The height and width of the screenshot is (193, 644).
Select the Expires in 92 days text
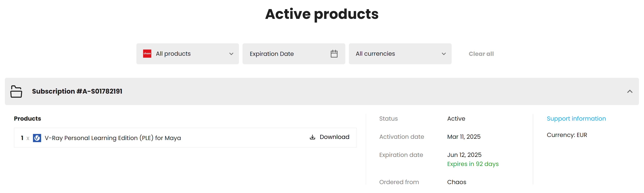click(473, 164)
